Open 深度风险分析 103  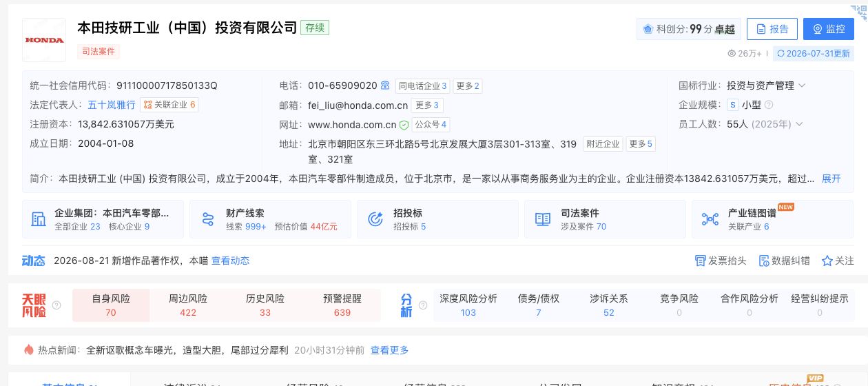(x=468, y=305)
